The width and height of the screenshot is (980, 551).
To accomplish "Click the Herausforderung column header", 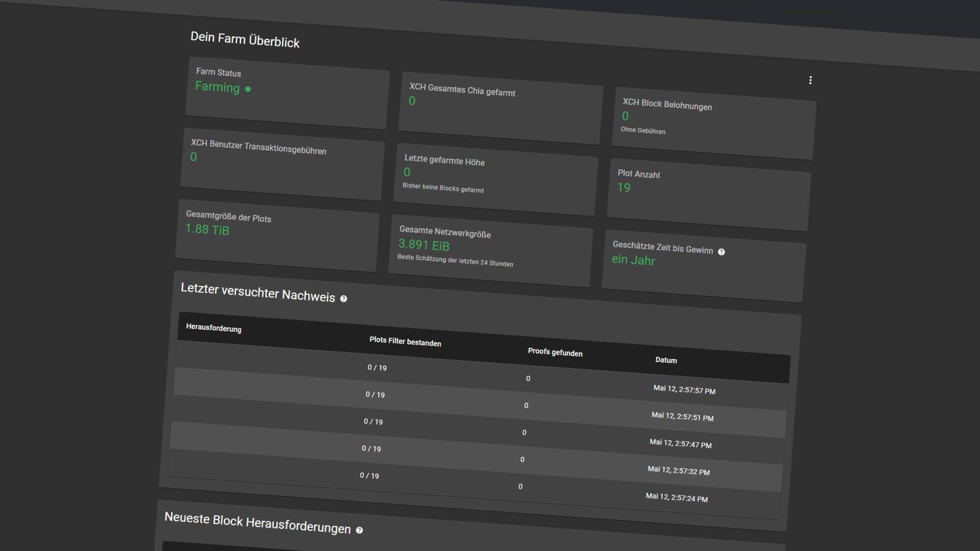I will point(214,328).
